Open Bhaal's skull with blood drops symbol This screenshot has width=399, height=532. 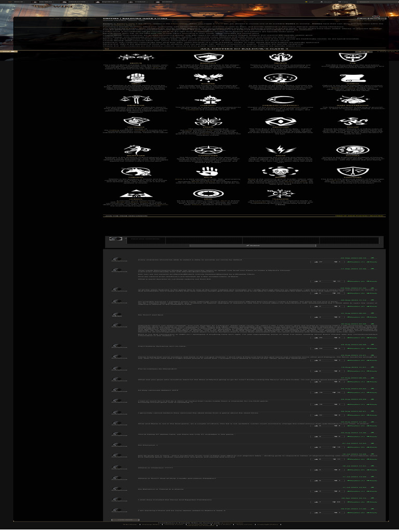[281, 171]
